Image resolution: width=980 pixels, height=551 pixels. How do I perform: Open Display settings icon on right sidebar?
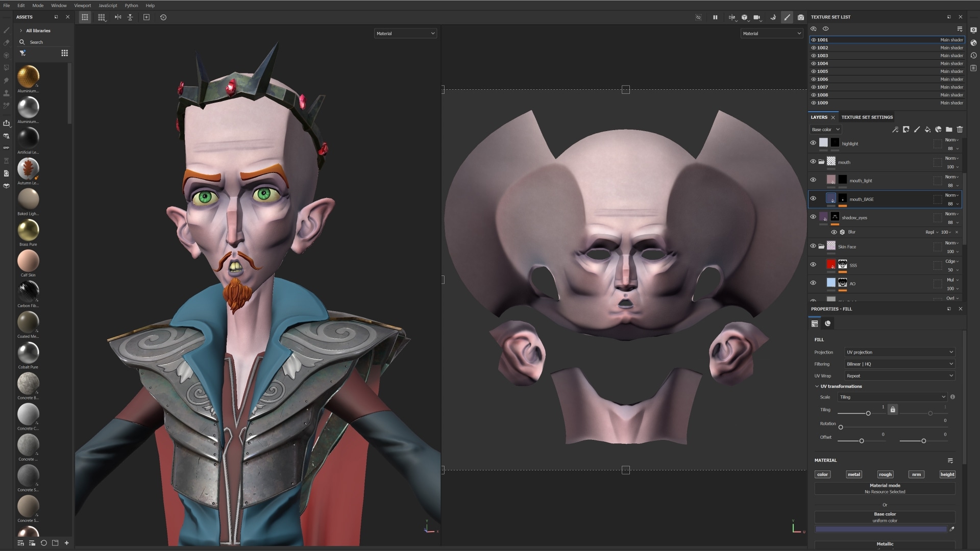(973, 30)
